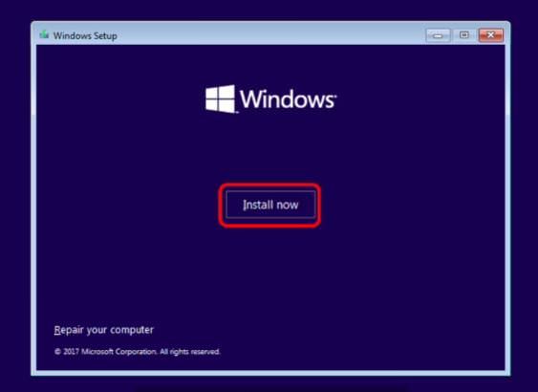Click the word computer in Repair link
Screen dimensions: 538x392
pyautogui.click(x=132, y=330)
